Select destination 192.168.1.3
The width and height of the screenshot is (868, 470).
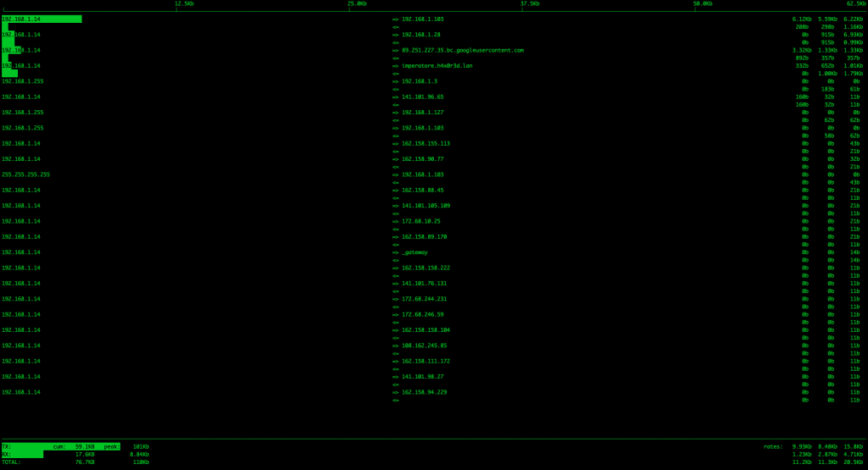pyautogui.click(x=419, y=81)
